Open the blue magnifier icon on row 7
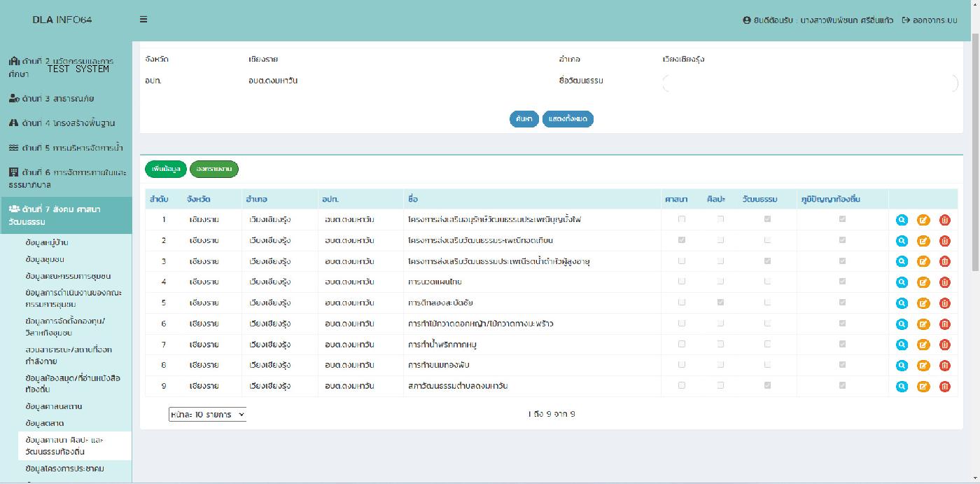The image size is (980, 484). [x=902, y=345]
